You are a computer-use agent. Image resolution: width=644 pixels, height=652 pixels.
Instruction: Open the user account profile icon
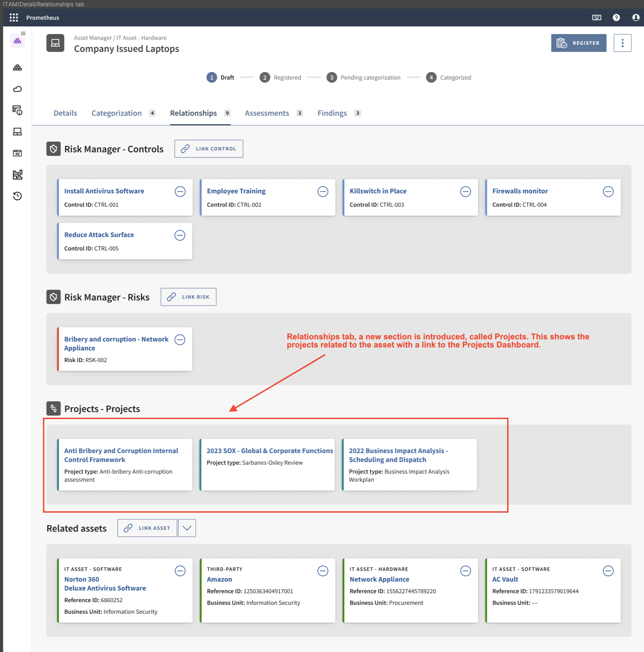coord(636,18)
